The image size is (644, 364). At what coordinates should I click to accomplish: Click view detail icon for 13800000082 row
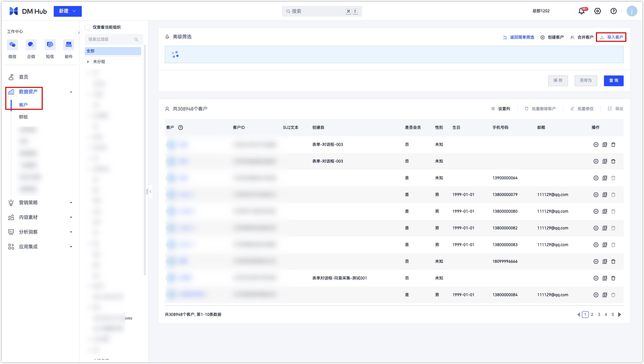(604, 228)
